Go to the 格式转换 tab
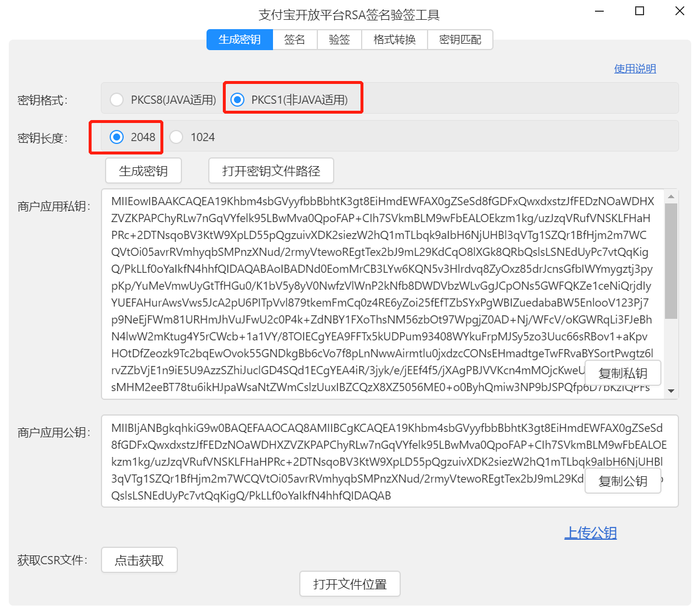Image resolution: width=700 pixels, height=612 pixels. (x=395, y=40)
